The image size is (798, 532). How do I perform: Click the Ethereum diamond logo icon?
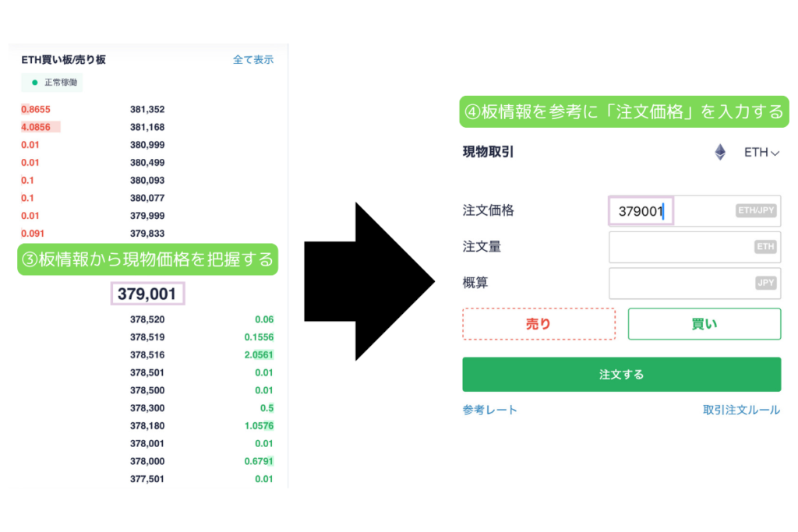720,153
